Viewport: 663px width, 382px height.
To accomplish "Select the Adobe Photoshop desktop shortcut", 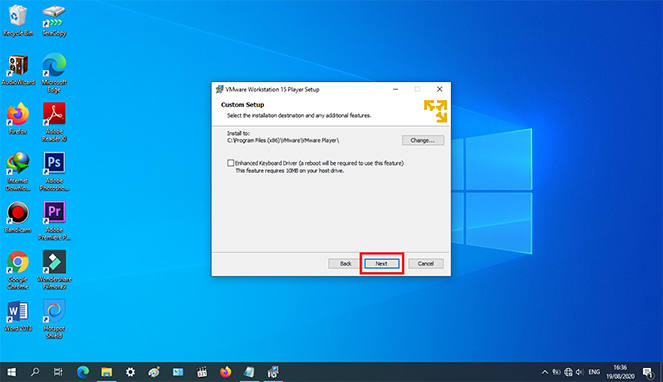I will coord(54,171).
